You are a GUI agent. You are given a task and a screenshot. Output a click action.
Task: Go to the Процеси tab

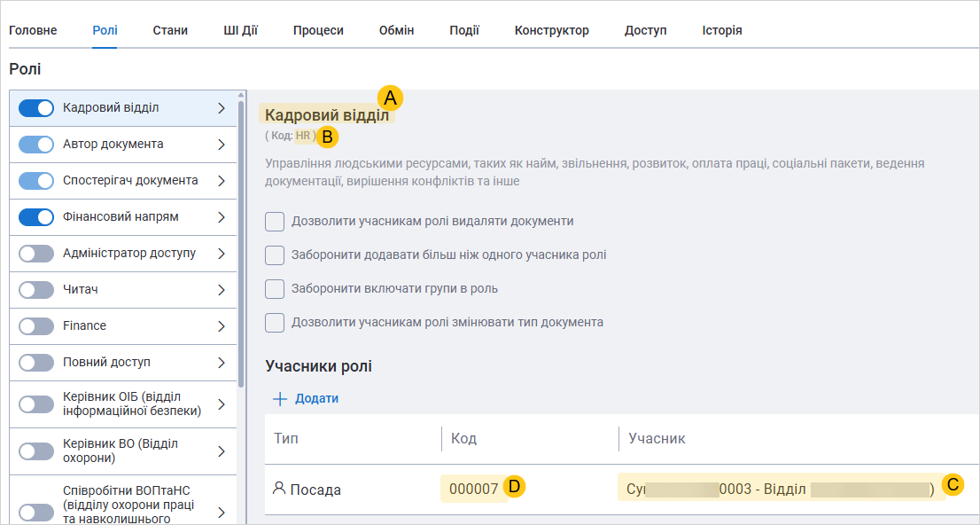318,30
